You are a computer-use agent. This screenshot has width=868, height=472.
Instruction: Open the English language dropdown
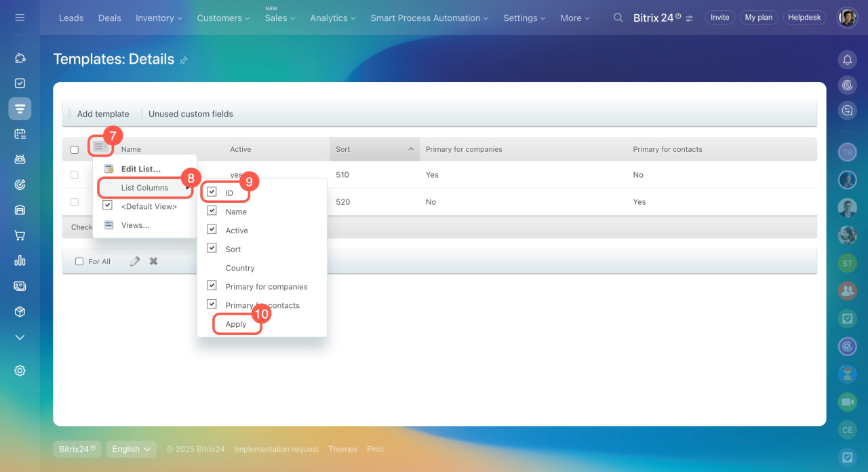tap(131, 449)
